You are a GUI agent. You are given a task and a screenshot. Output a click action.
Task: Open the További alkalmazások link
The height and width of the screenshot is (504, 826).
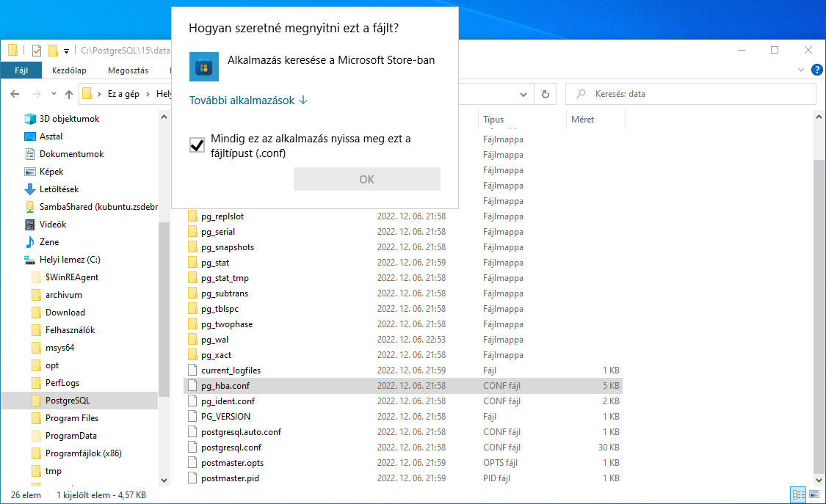248,101
